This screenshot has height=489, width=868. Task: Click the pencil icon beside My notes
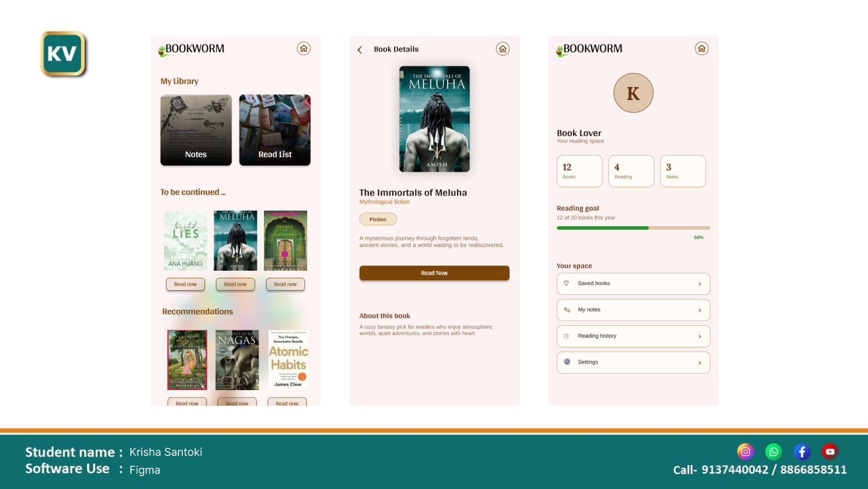pyautogui.click(x=567, y=310)
